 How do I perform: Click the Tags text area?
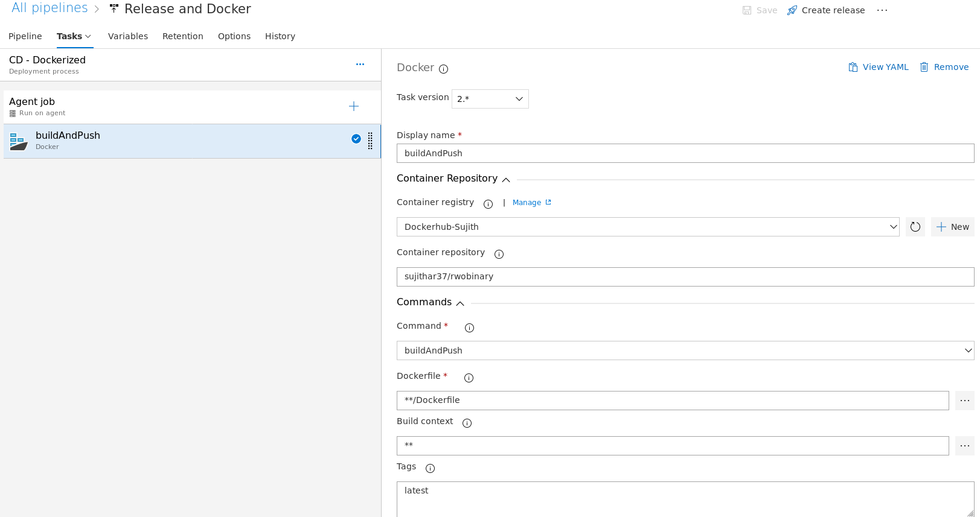[x=685, y=499]
